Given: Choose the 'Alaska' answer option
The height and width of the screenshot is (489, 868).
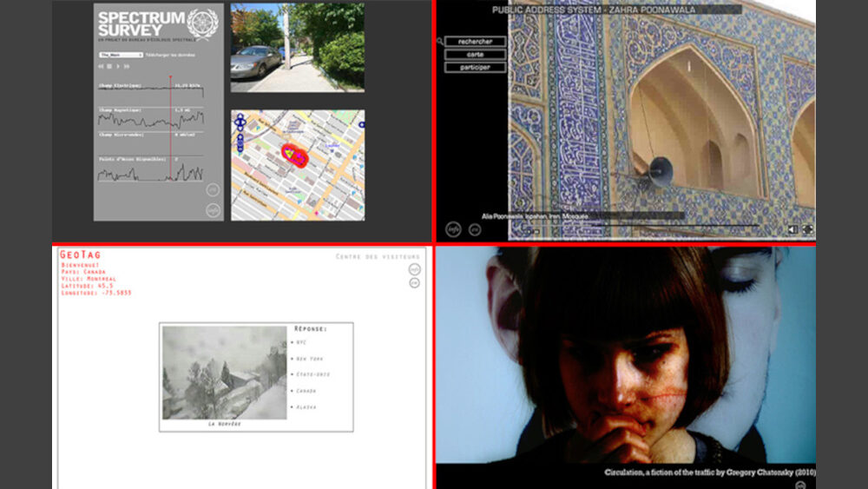Looking at the screenshot, I should point(306,406).
